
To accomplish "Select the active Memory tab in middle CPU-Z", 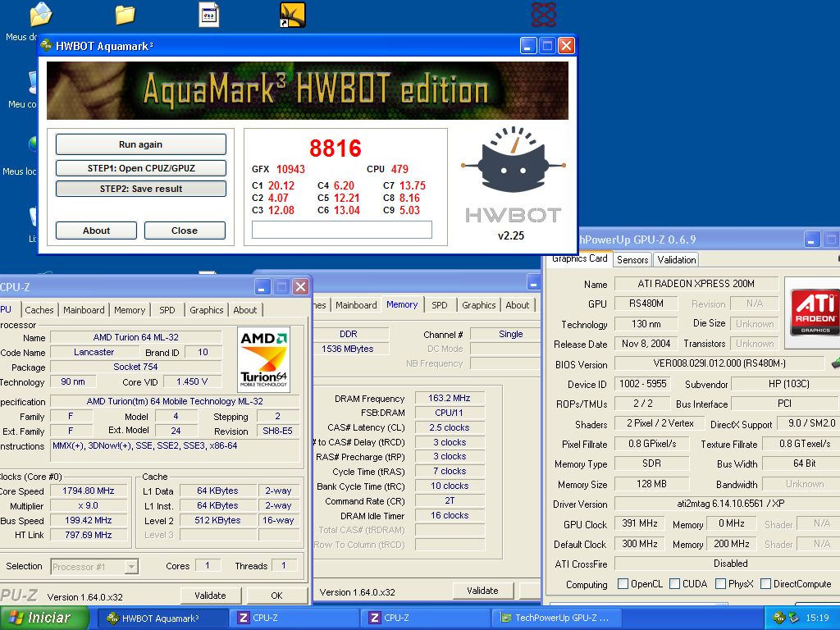I will 402,304.
